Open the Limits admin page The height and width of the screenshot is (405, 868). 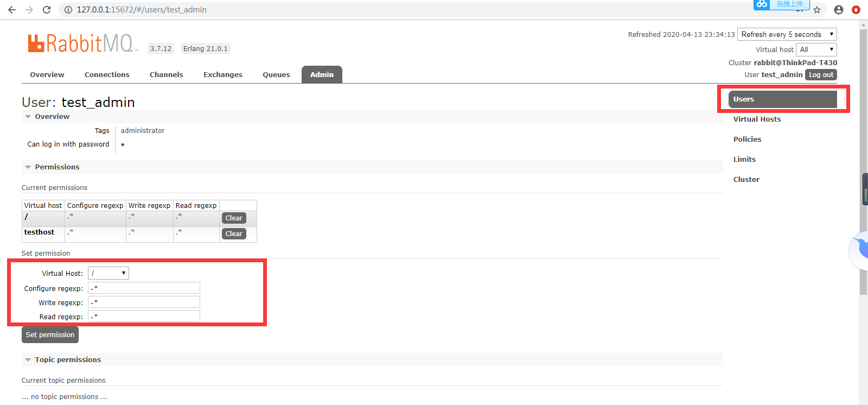tap(744, 160)
